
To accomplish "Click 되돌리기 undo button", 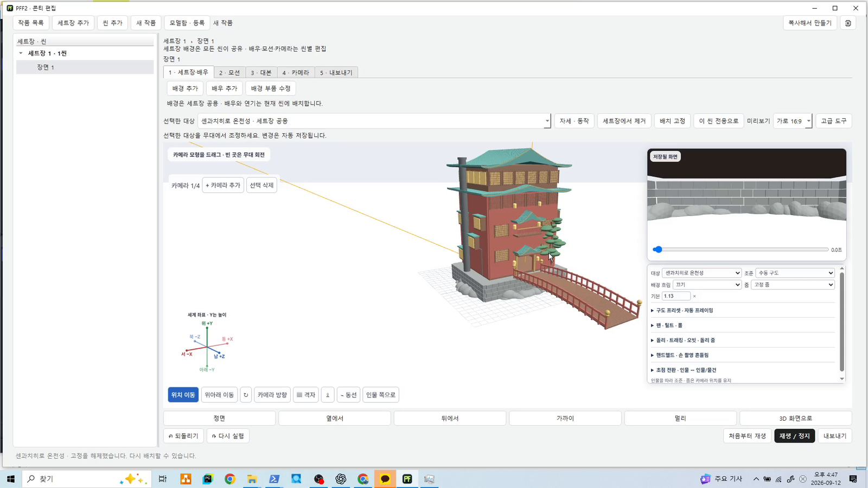I will (x=183, y=436).
